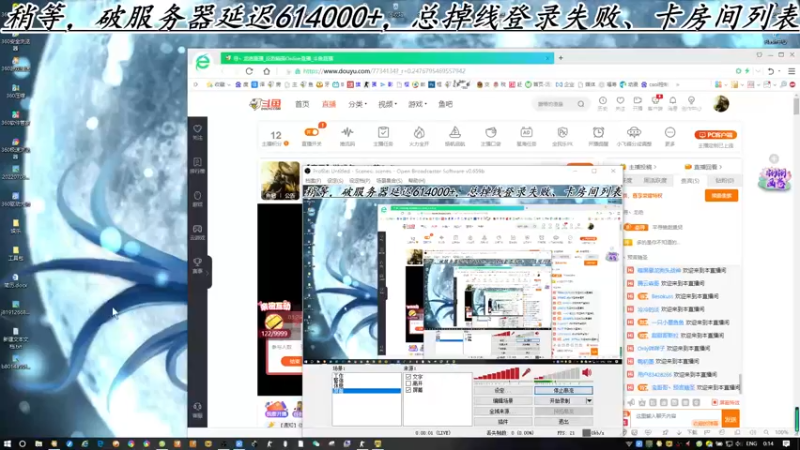The image size is (800, 450).
Task: Open the first menu in OBS menu bar
Action: [x=313, y=181]
